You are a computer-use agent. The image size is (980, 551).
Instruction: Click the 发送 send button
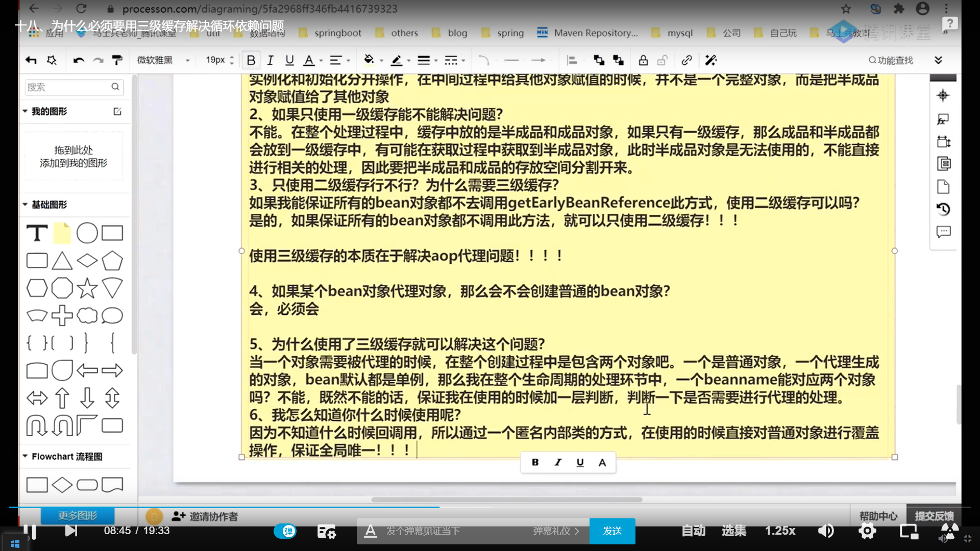point(612,531)
